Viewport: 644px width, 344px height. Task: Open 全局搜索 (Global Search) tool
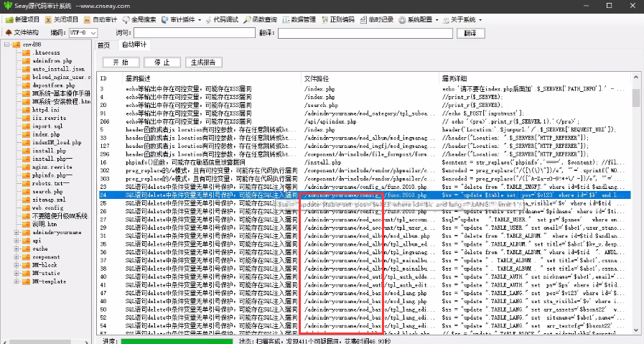point(141,19)
